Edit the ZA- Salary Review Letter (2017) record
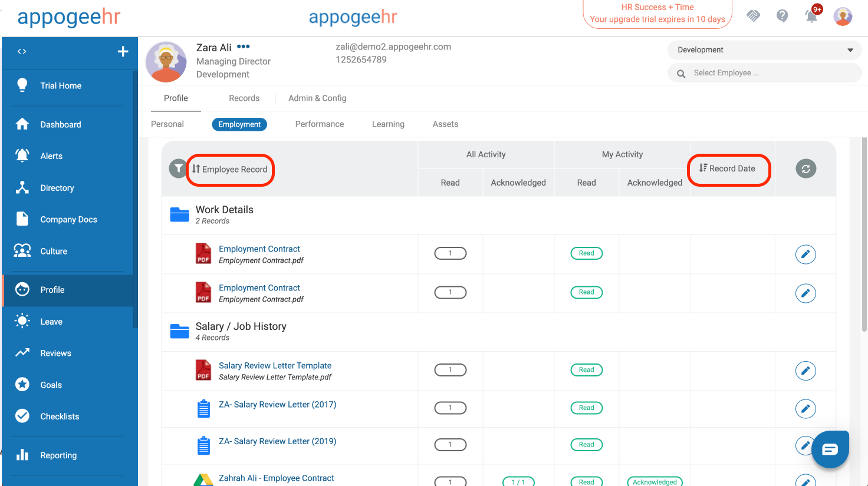The width and height of the screenshot is (868, 486). click(805, 409)
